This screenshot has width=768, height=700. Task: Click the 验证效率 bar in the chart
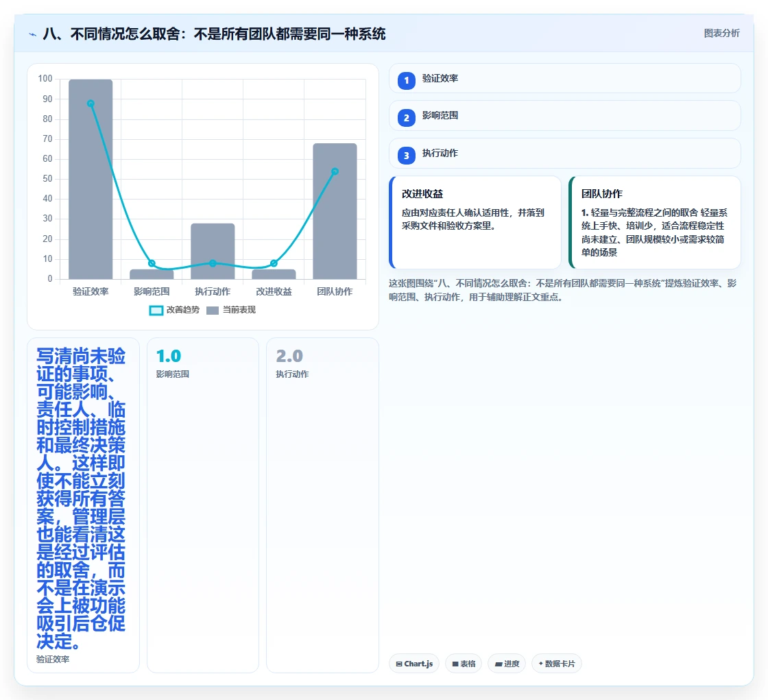(x=91, y=180)
